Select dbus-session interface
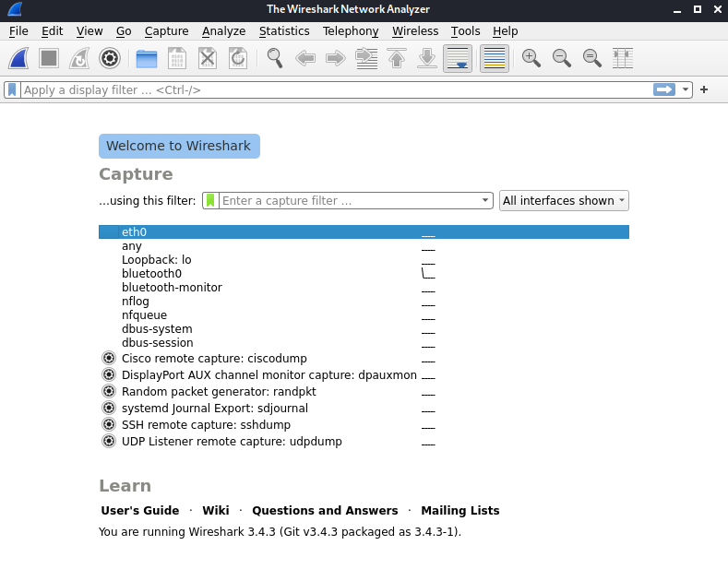Viewport: 728px width, 569px height. (364, 343)
